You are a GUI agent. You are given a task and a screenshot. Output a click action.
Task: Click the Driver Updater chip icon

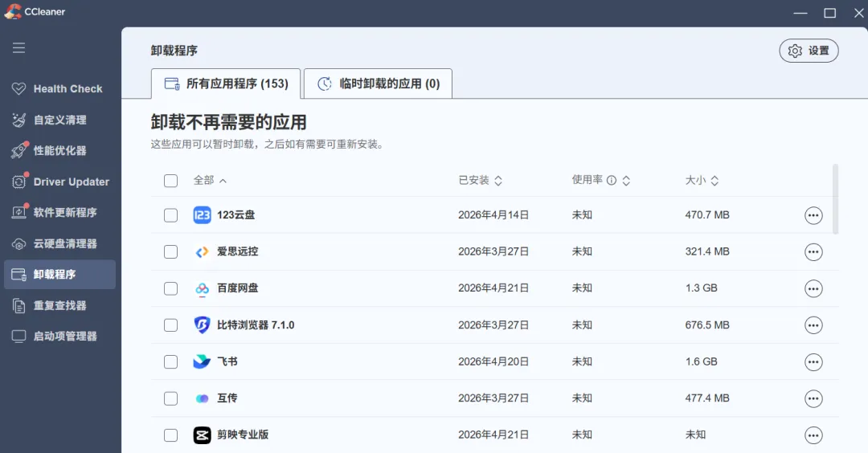pyautogui.click(x=19, y=181)
